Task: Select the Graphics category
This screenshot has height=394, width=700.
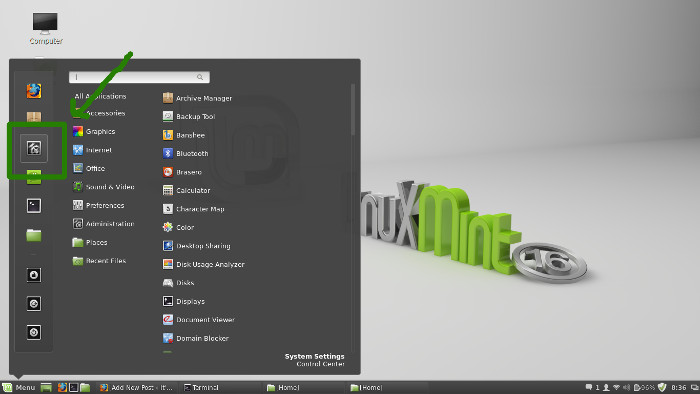Action: (94, 132)
